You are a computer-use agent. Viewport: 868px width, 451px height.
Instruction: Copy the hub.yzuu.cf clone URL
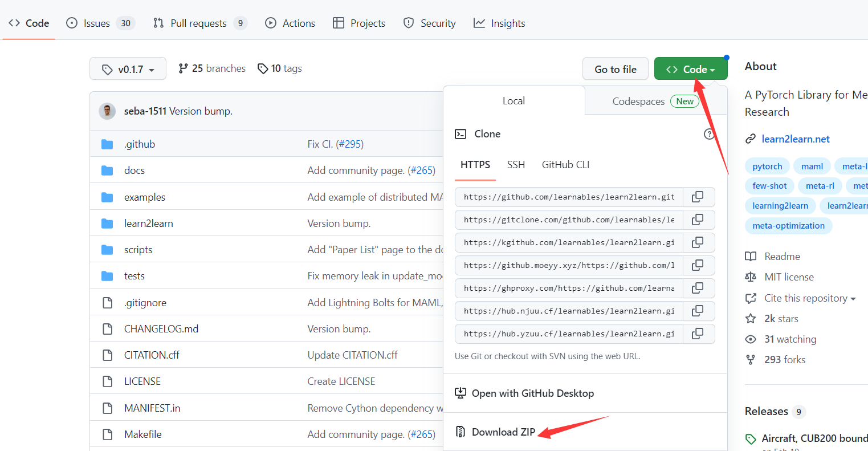click(x=697, y=334)
